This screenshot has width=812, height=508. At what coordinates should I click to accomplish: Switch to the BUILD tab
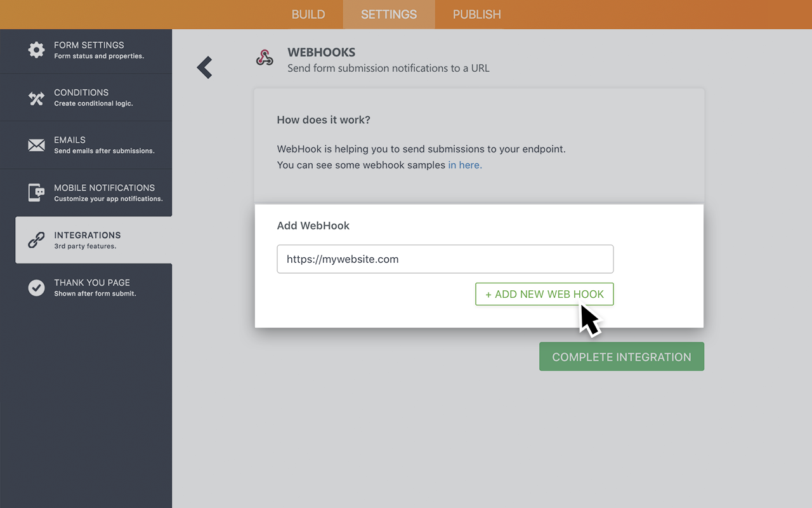click(308, 14)
